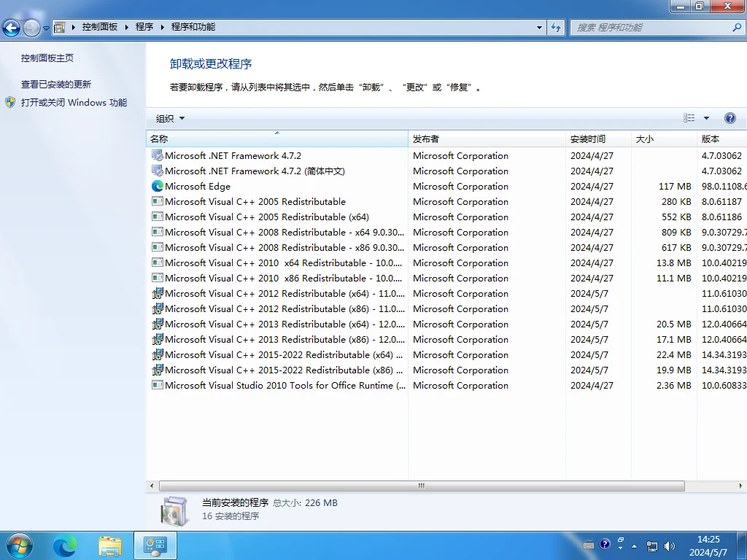Click the horizontal scrollbar thumb

[x=422, y=486]
